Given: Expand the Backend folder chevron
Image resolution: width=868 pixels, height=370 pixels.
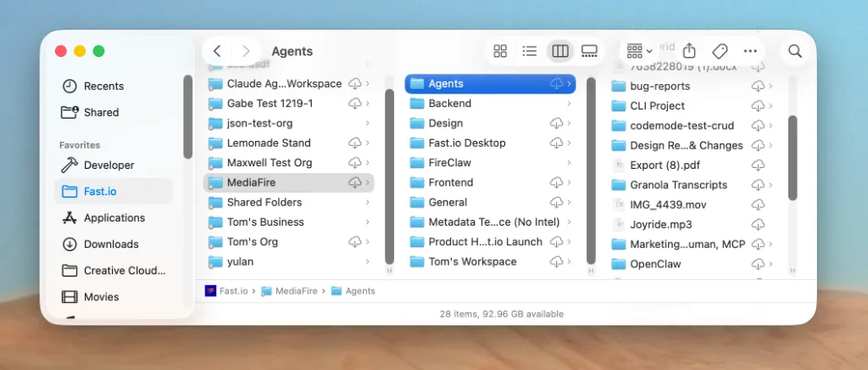Looking at the screenshot, I should pyautogui.click(x=569, y=104).
